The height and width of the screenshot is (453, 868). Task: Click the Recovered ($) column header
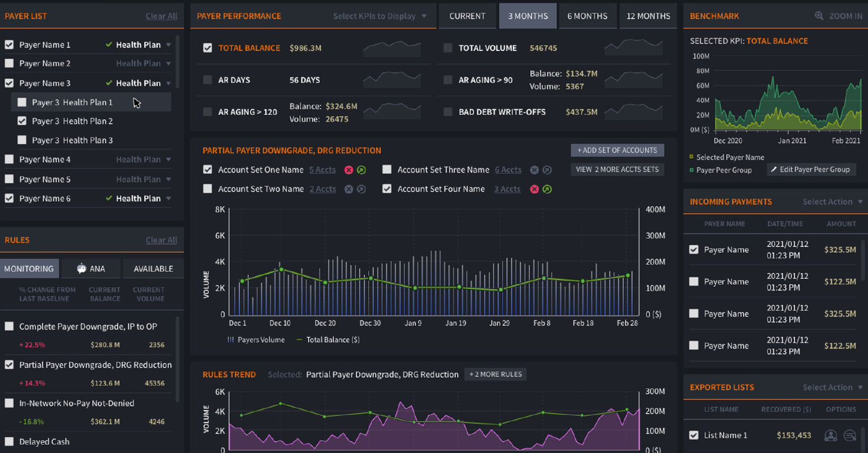click(x=786, y=409)
